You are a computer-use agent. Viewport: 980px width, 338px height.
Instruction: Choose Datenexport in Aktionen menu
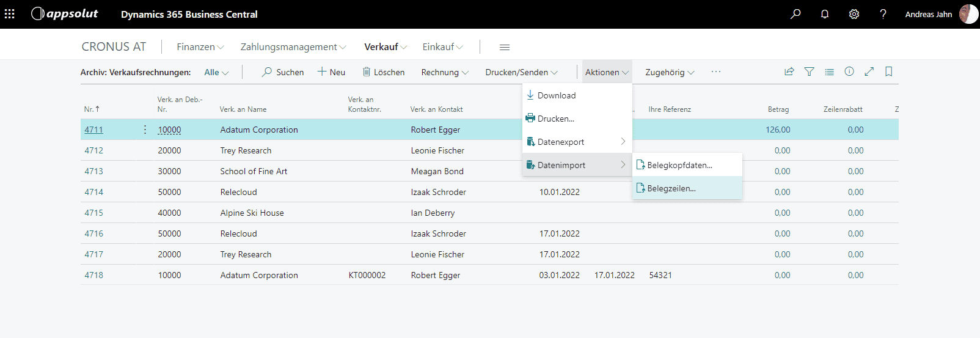click(561, 142)
